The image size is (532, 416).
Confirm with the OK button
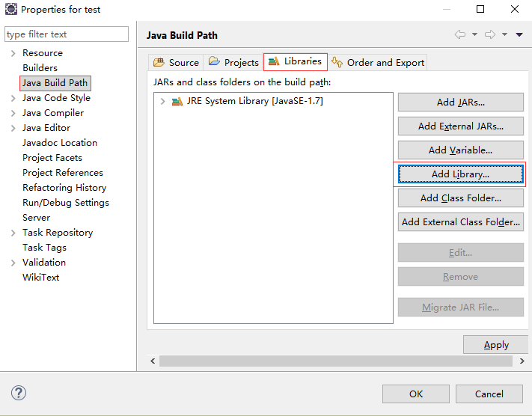416,394
